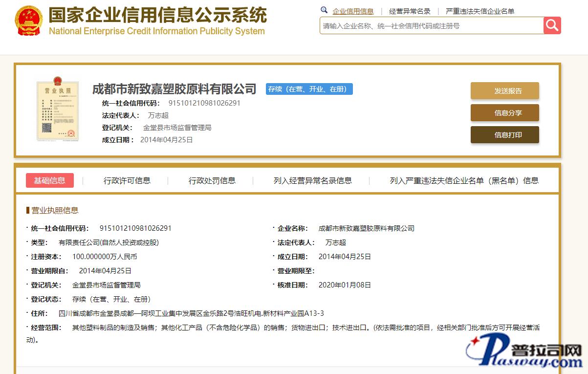Screen dimensions: 588x374
Task: Click the 国家企业信用信息公示系统 site title
Action: 157,16
